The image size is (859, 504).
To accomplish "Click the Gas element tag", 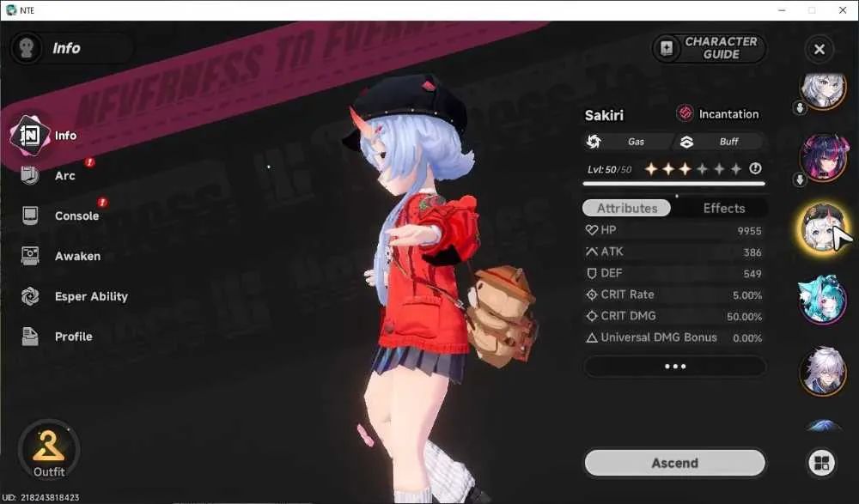I will pos(627,142).
